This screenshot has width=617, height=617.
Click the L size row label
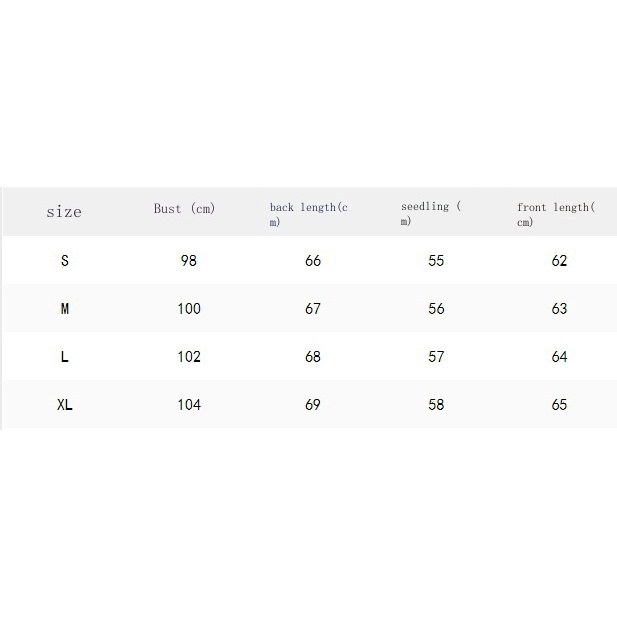coord(65,357)
